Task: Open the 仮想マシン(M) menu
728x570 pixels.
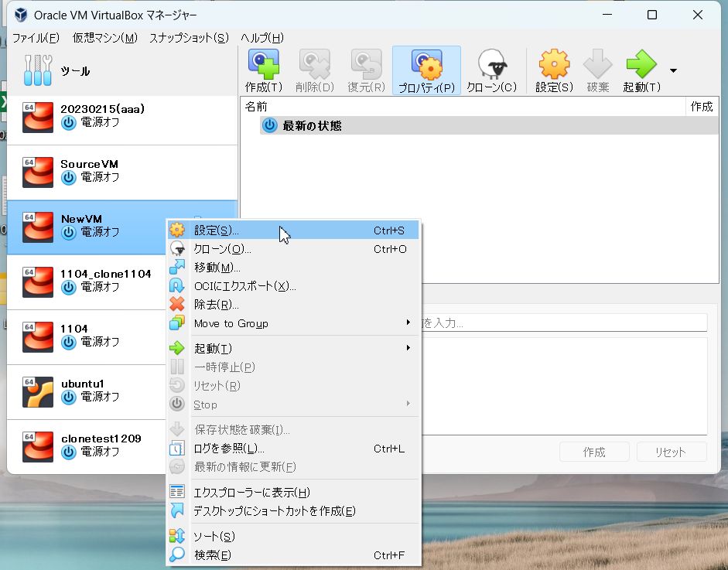Action: [x=104, y=38]
